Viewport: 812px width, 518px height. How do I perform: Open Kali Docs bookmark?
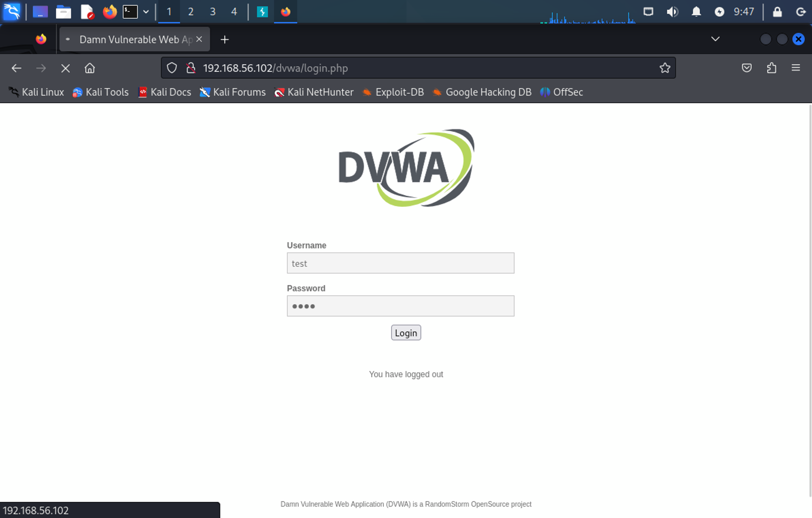[x=164, y=92]
